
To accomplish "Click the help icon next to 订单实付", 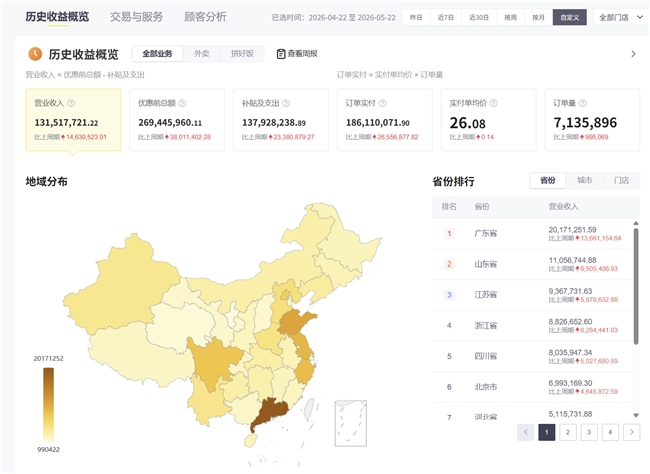I will click(383, 103).
